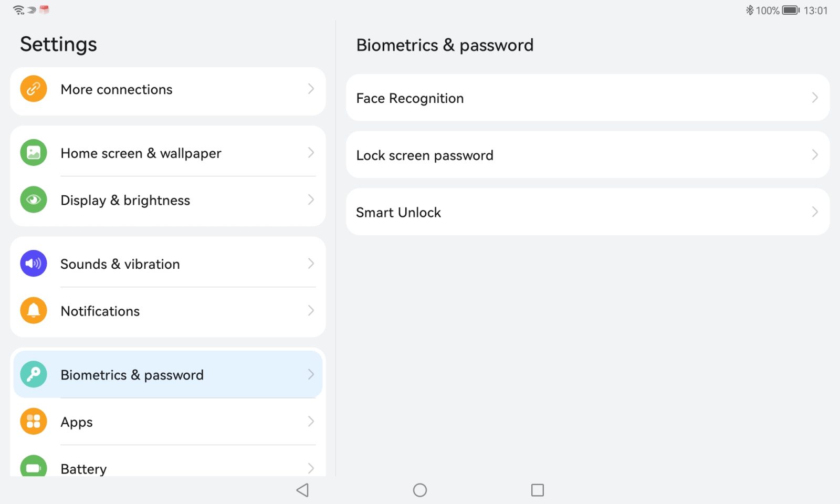Tap the Sounds & vibration speaker icon

click(34, 264)
